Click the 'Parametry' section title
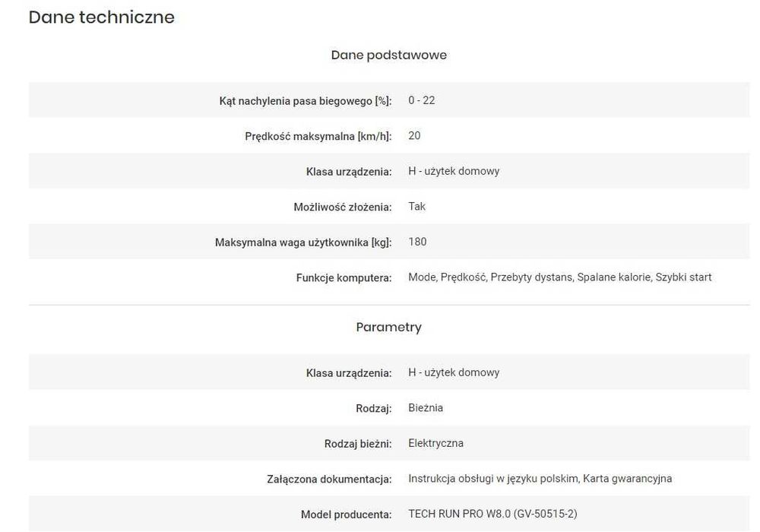This screenshot has height=532, width=760. 388,327
